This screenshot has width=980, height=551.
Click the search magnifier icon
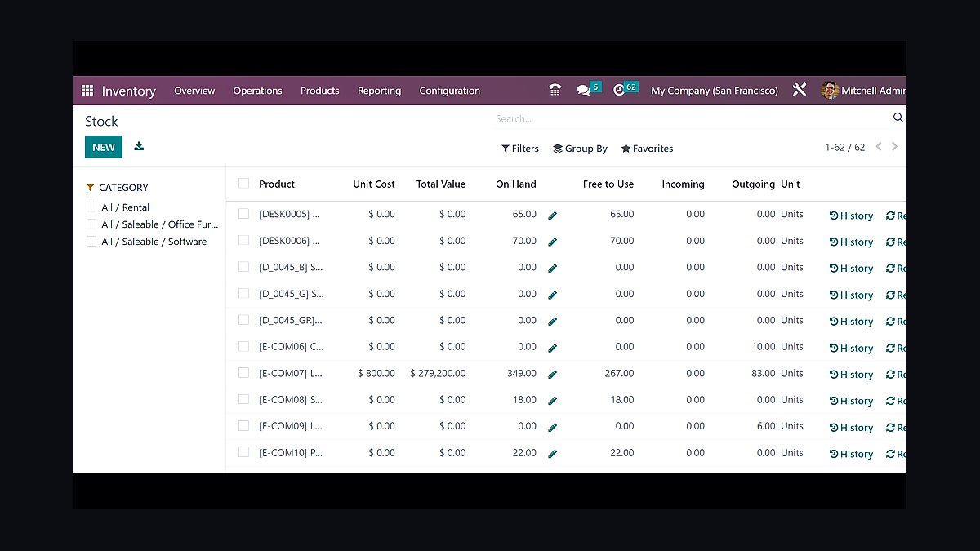click(898, 118)
